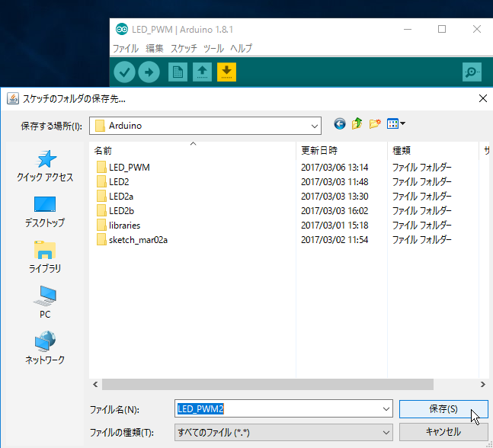Click the Verify checkmark button in Arduino
The height and width of the screenshot is (448, 493).
pos(124,72)
